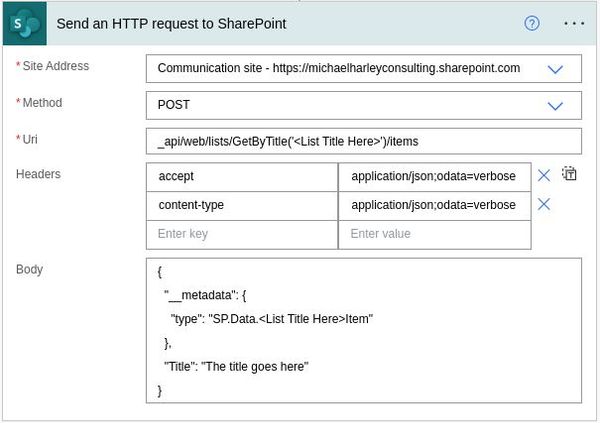The width and height of the screenshot is (600, 423).
Task: Click the POST method value
Action: tap(173, 105)
